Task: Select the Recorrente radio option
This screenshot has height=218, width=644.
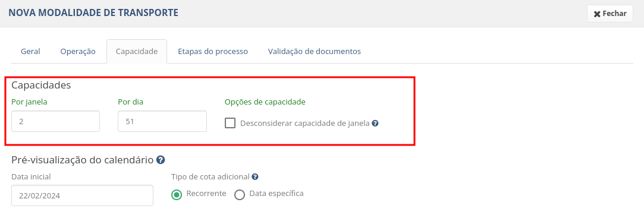Action: pos(177,194)
